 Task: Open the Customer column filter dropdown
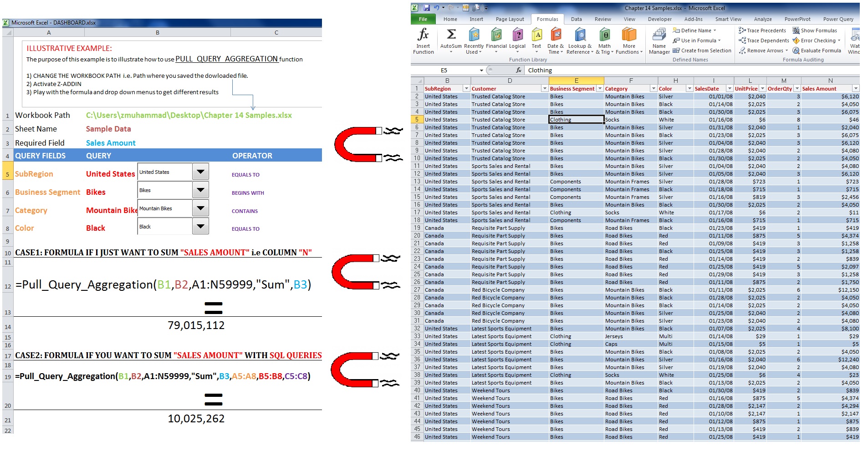[x=545, y=89]
